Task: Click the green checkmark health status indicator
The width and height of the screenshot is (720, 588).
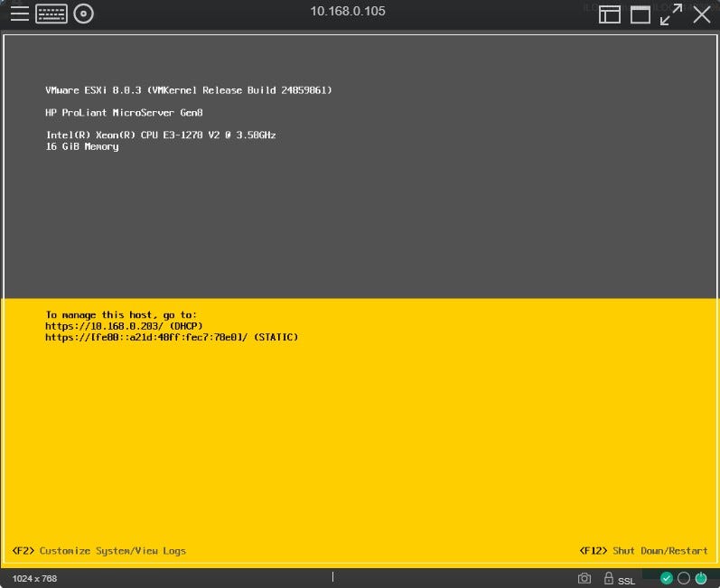Action: coord(667,578)
